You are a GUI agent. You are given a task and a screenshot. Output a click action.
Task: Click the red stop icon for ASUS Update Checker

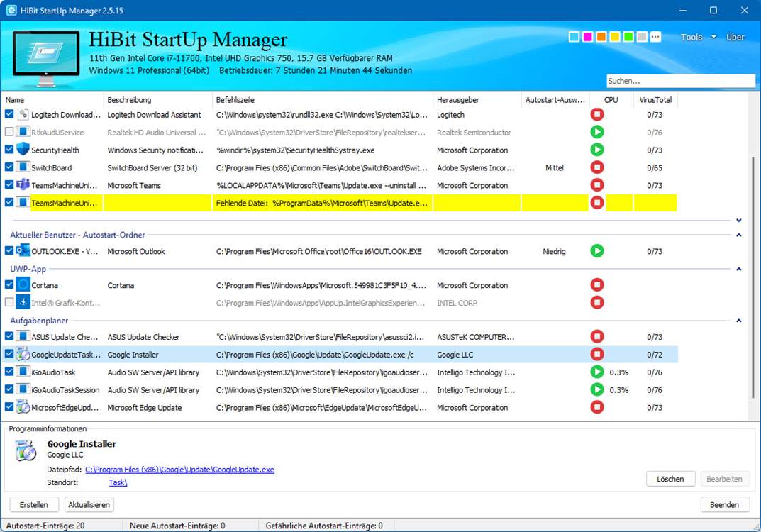597,336
